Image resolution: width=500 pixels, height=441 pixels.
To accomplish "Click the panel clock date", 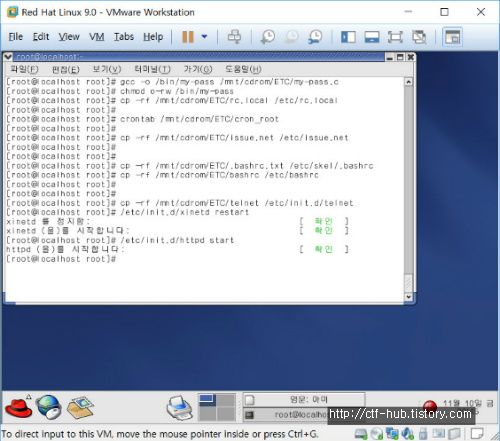I will tap(468, 404).
